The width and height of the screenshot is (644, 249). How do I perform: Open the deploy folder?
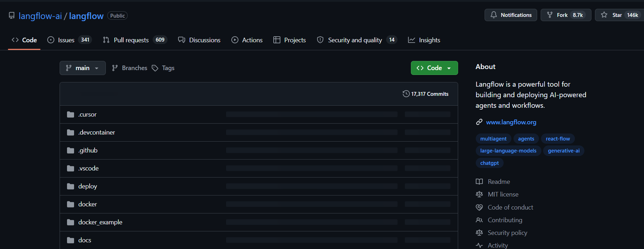coord(87,186)
